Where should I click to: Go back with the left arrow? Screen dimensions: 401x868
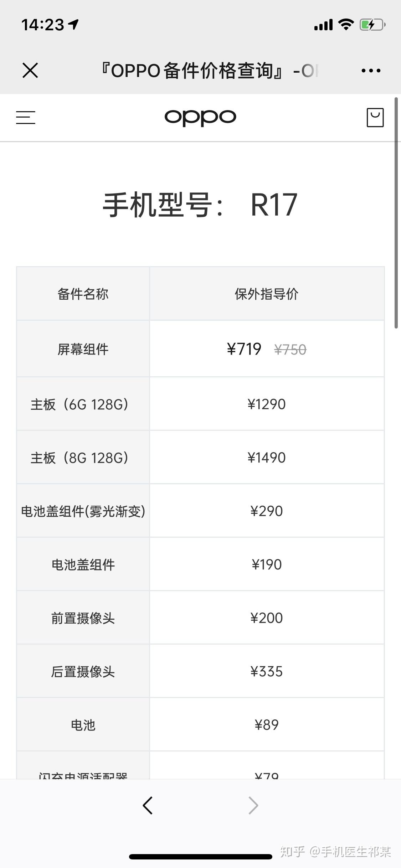coord(148,805)
